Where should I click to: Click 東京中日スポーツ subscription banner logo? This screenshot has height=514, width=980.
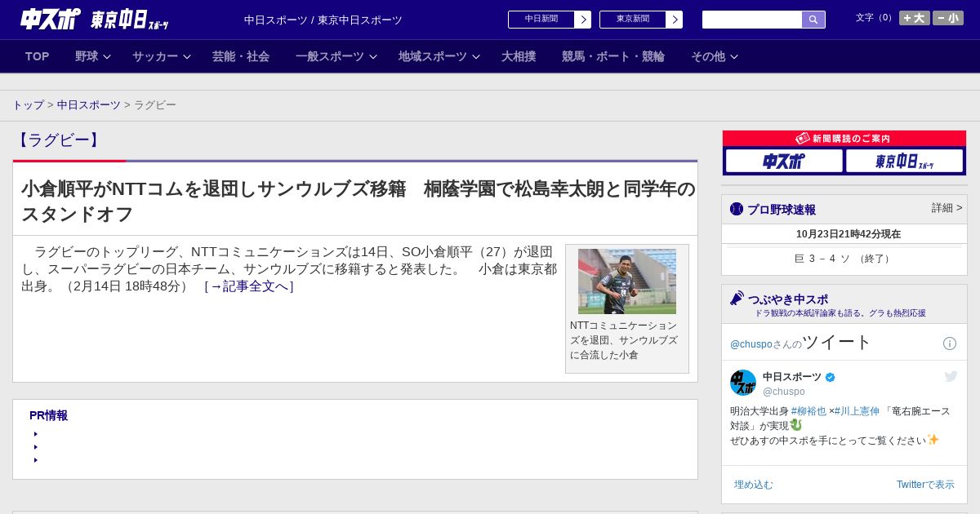click(904, 161)
